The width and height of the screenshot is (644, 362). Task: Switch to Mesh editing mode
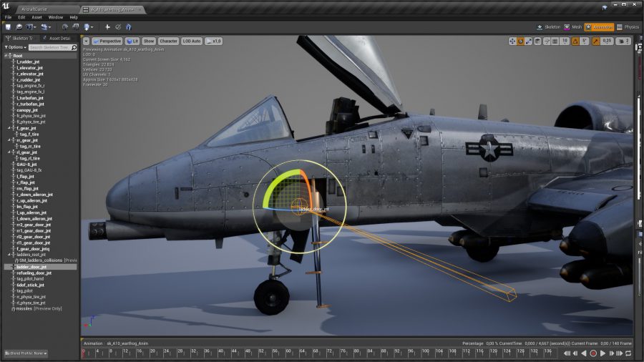coord(573,27)
